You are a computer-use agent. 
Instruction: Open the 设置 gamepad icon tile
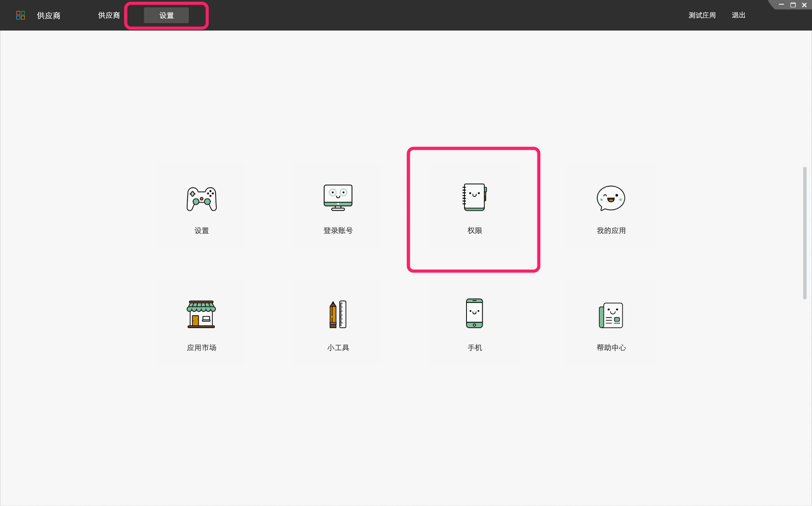pos(202,199)
